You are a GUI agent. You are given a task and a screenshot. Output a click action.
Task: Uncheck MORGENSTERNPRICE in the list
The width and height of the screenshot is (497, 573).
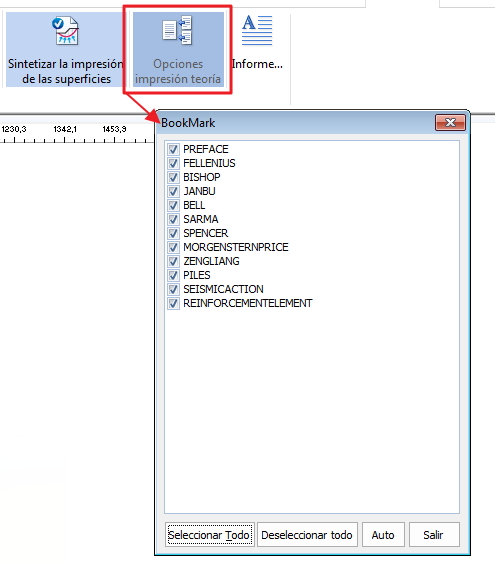[173, 247]
